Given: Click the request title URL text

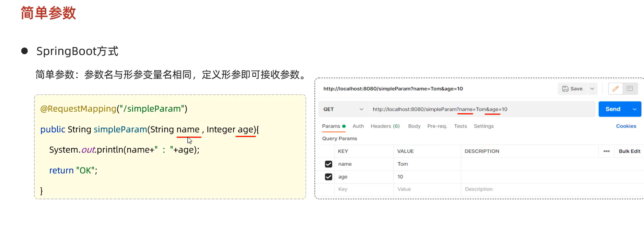Looking at the screenshot, I should pyautogui.click(x=393, y=89).
